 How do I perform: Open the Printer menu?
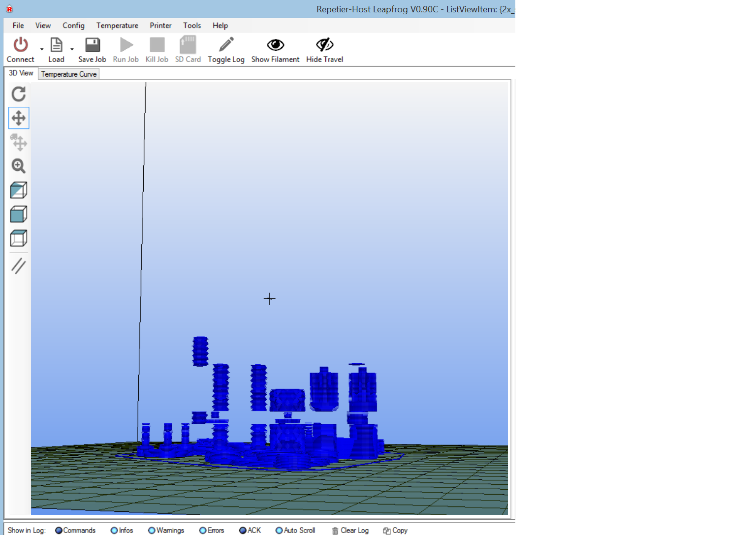tap(160, 26)
